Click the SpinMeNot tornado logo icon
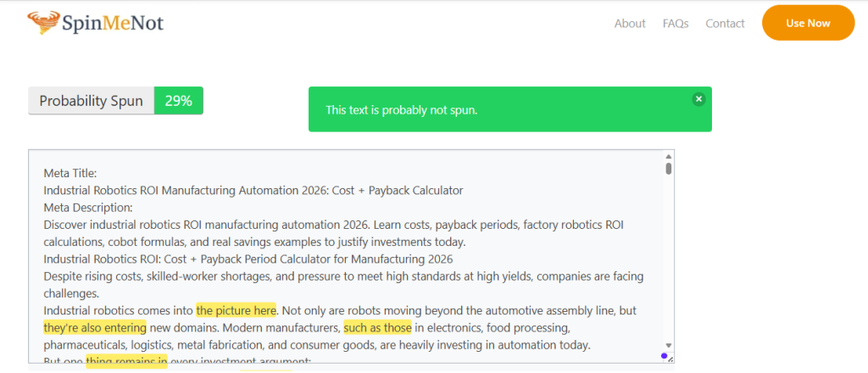The width and height of the screenshot is (868, 373). coord(44,23)
